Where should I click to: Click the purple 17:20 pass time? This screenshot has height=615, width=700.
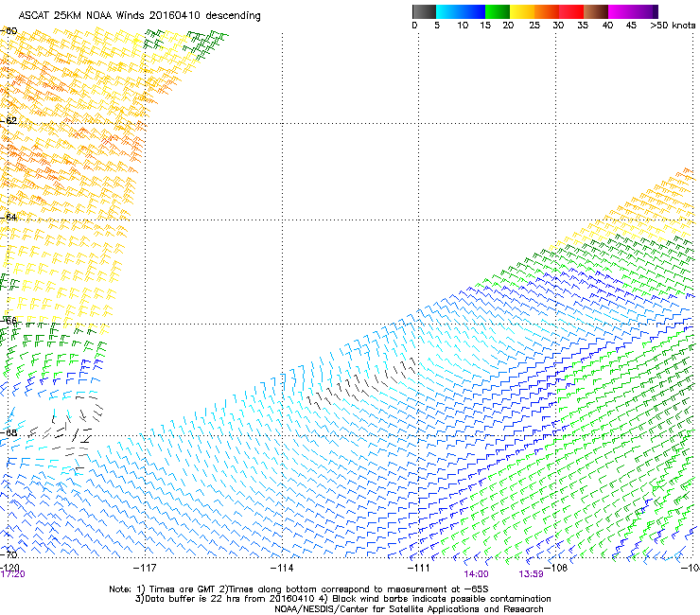point(12,574)
